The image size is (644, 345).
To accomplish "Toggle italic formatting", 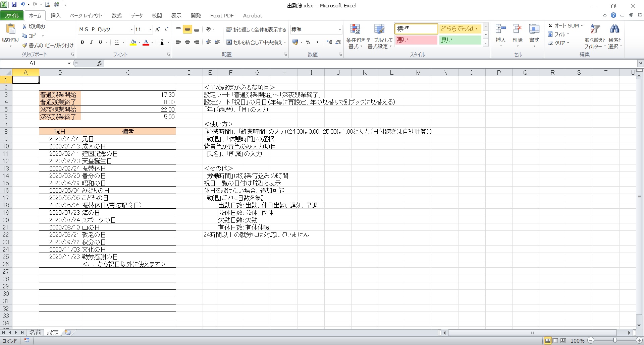I will click(x=91, y=42).
